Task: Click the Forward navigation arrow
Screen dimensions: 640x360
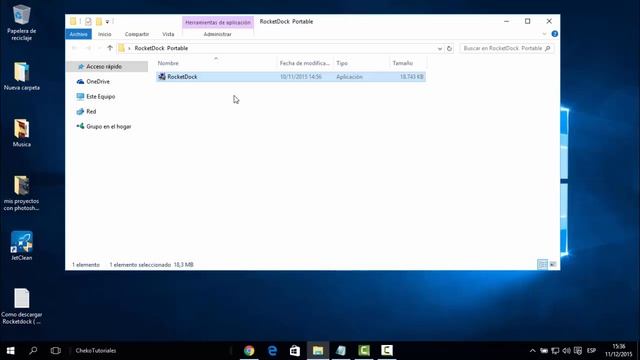Action: [88, 48]
